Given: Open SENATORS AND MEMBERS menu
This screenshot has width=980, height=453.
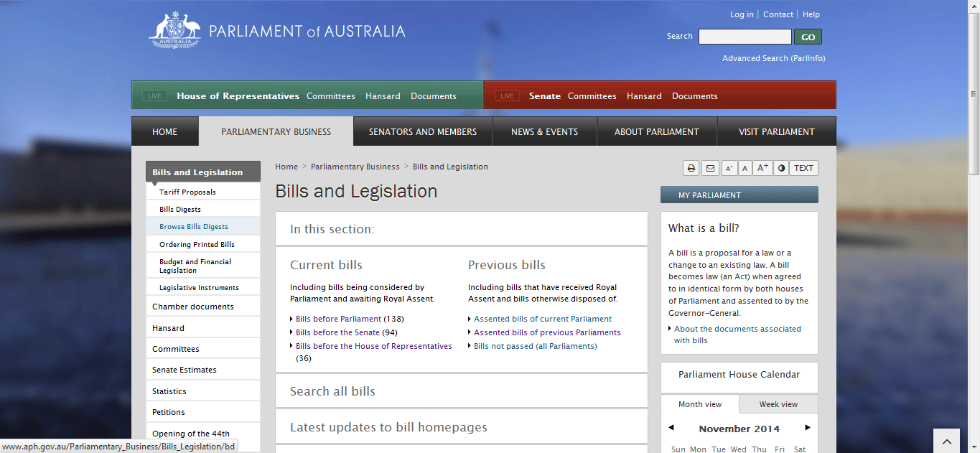Looking at the screenshot, I should coord(423,131).
